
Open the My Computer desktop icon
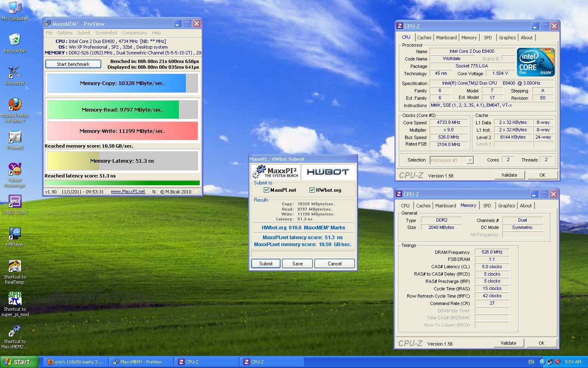[x=15, y=11]
